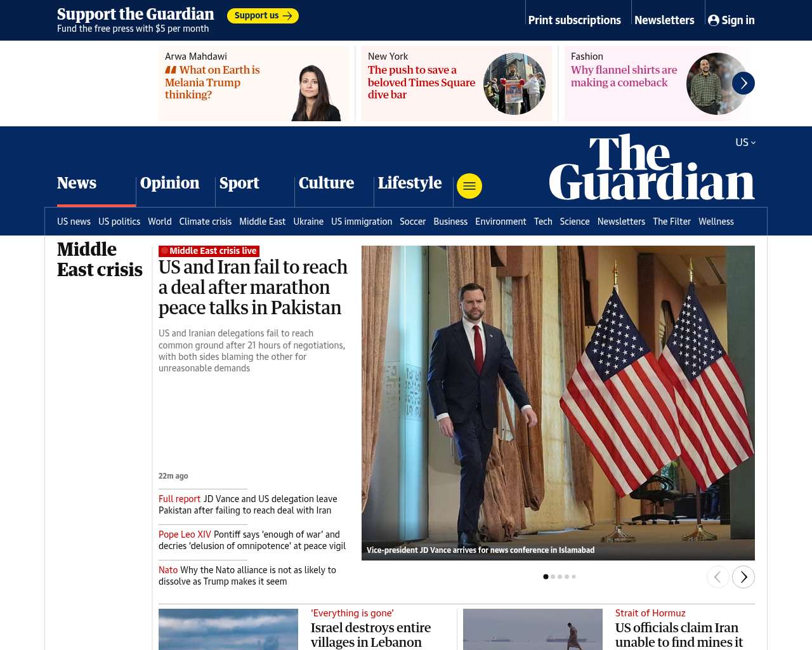Select the first carousel pagination dot
This screenshot has width=812, height=650.
click(x=546, y=577)
